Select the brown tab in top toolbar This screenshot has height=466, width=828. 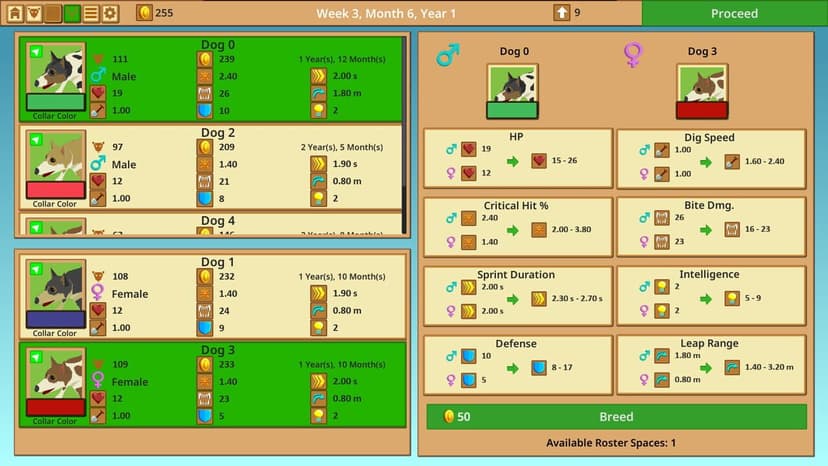[x=53, y=13]
